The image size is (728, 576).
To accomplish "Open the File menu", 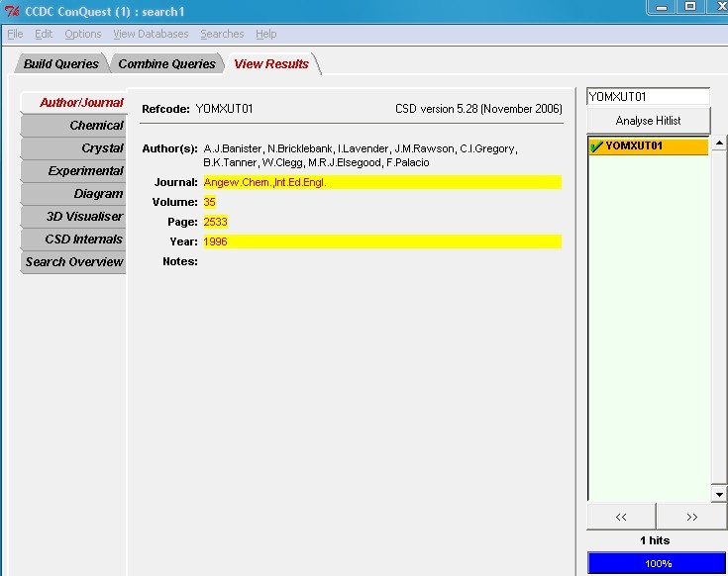I will (x=15, y=34).
